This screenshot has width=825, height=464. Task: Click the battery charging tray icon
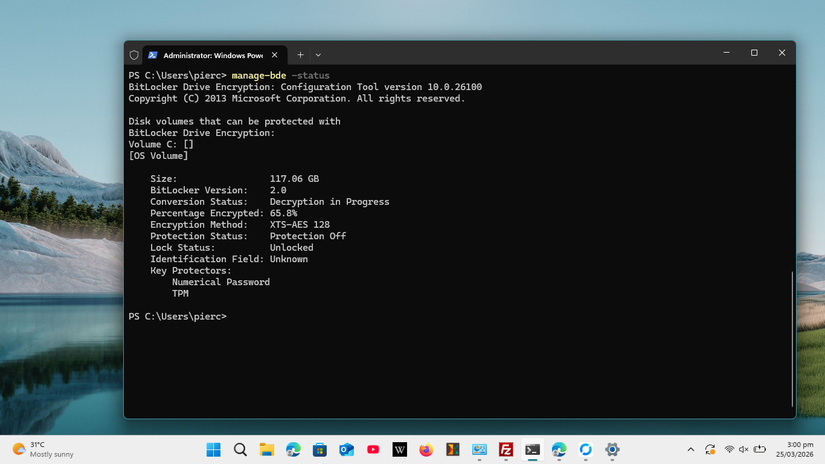coord(759,450)
